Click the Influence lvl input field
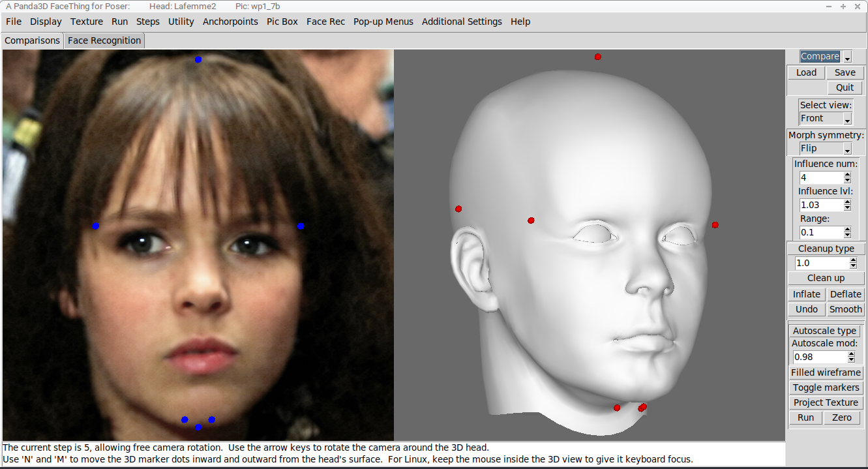The height and width of the screenshot is (469, 868). 821,205
